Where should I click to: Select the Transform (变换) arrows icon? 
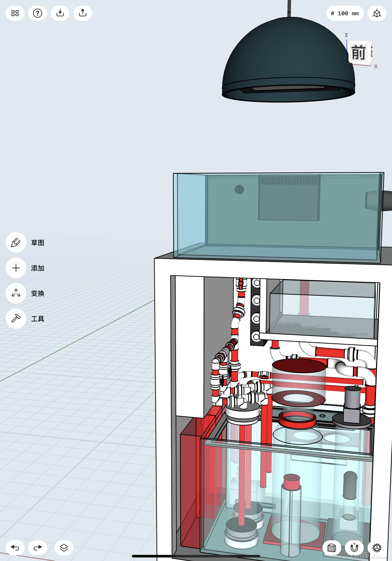pyautogui.click(x=16, y=293)
